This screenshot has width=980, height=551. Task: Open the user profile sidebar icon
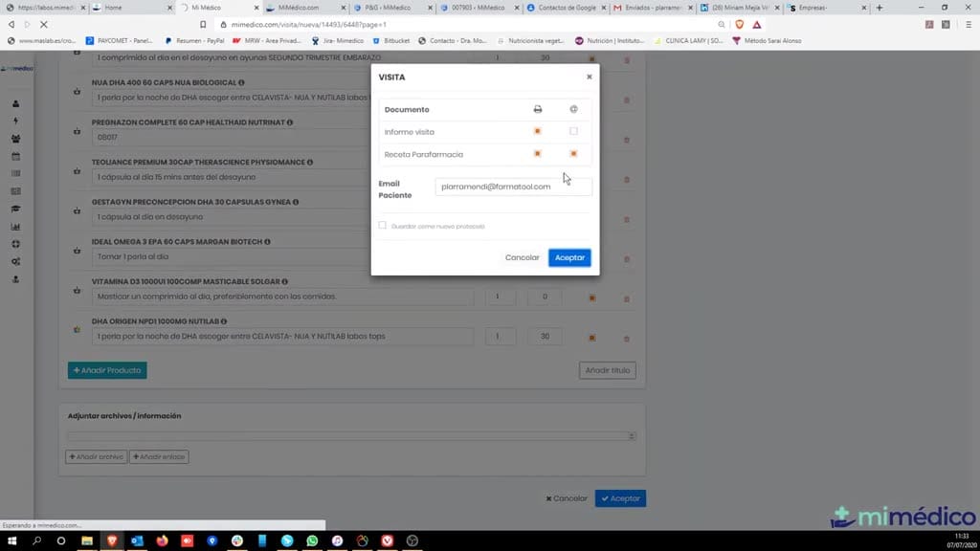[15, 103]
